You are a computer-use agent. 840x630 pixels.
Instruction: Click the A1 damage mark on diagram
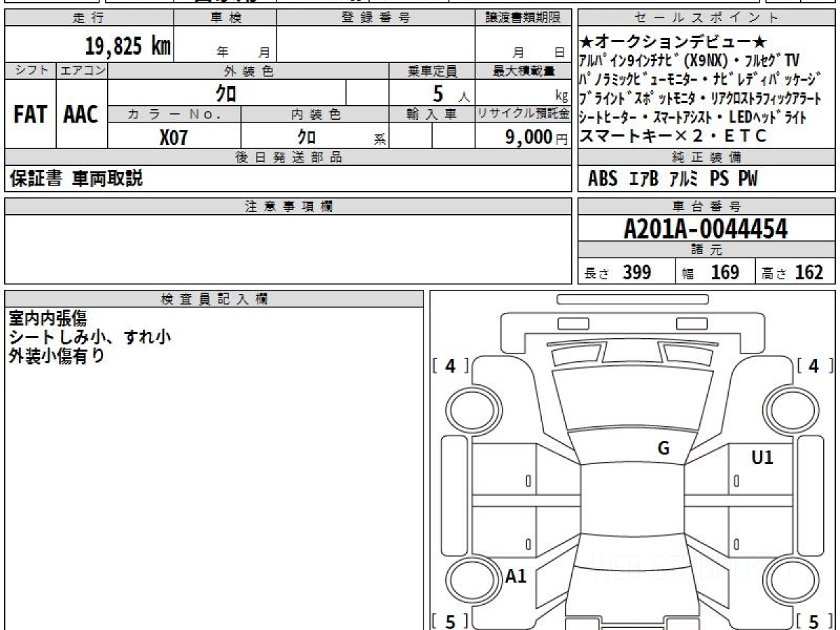pos(516,577)
